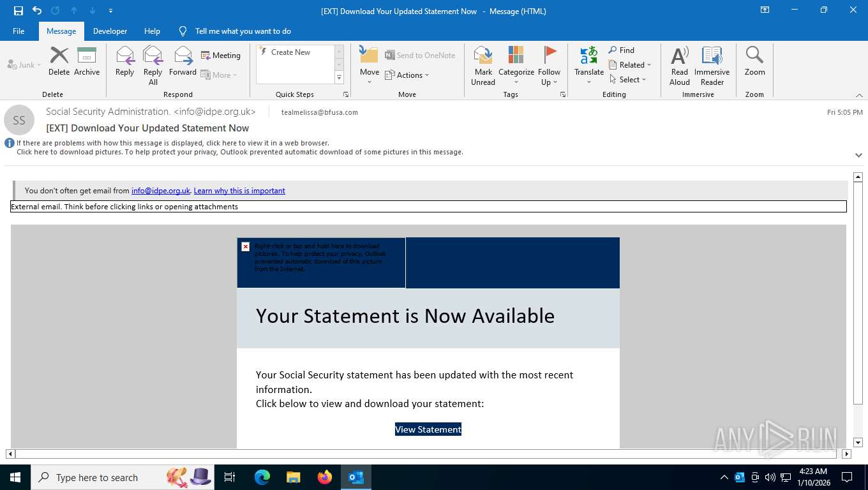Open the Junk dropdown
The width and height of the screenshot is (868, 490).
pos(24,65)
